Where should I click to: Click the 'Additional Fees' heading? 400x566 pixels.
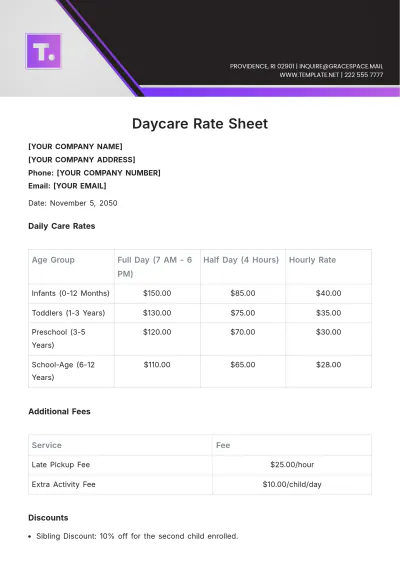59,412
